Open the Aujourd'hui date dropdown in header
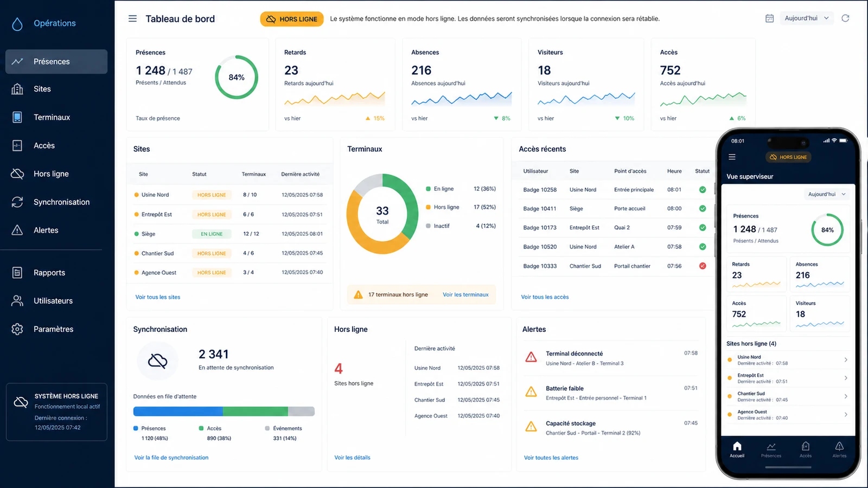Viewport: 868px width, 488px height. point(807,18)
